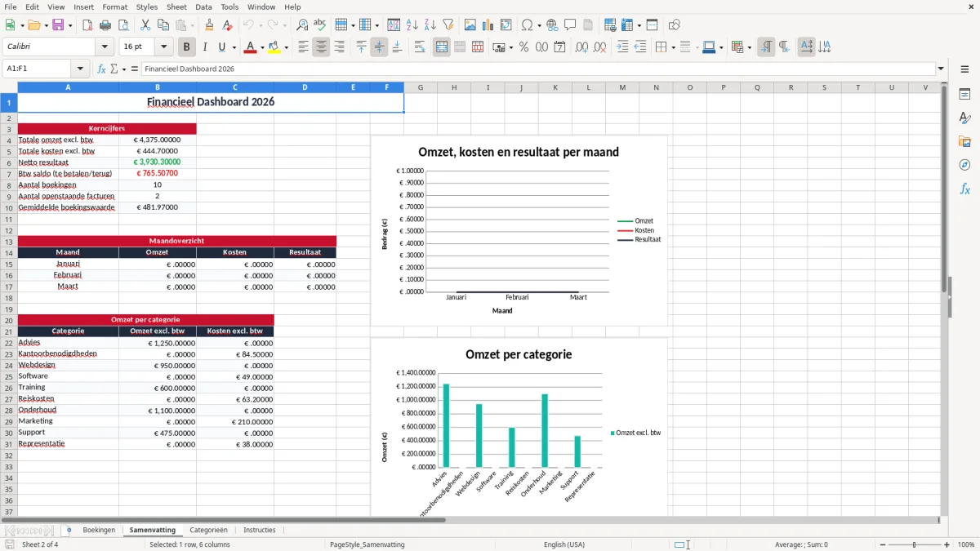Toggle Print Preview icon
The width and height of the screenshot is (980, 551).
(x=123, y=25)
